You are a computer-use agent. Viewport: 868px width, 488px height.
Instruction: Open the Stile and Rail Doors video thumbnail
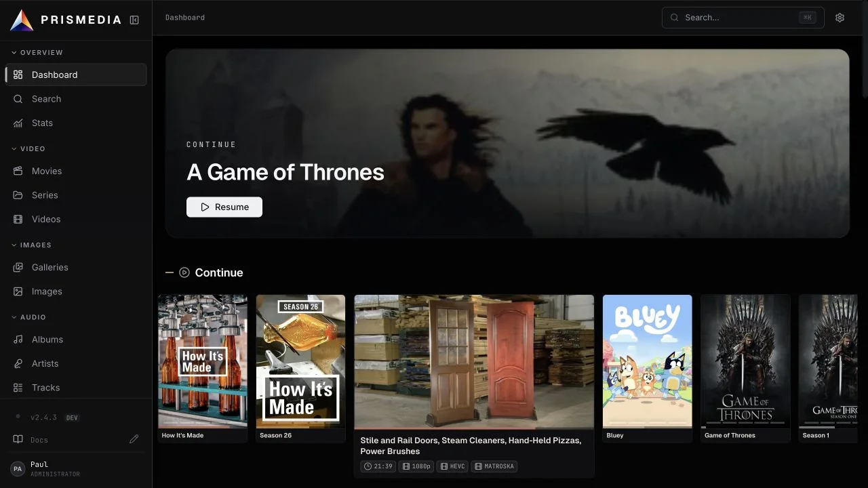pyautogui.click(x=474, y=361)
